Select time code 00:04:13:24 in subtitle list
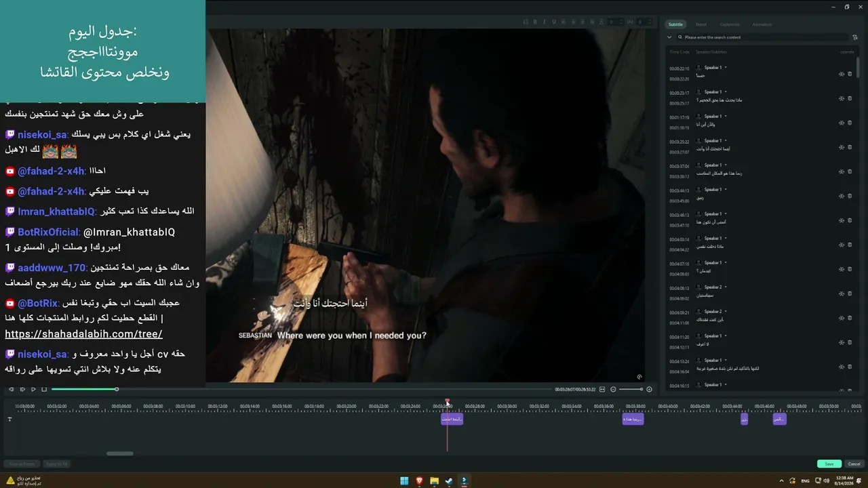The width and height of the screenshot is (868, 488). (x=679, y=361)
